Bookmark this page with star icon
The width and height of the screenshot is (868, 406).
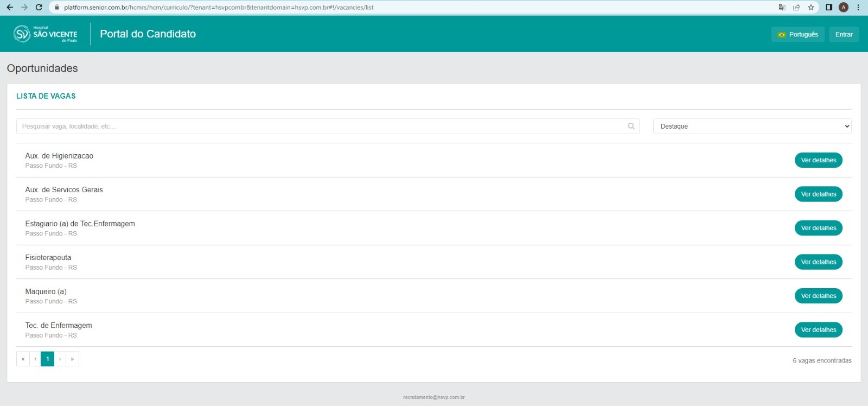[811, 7]
